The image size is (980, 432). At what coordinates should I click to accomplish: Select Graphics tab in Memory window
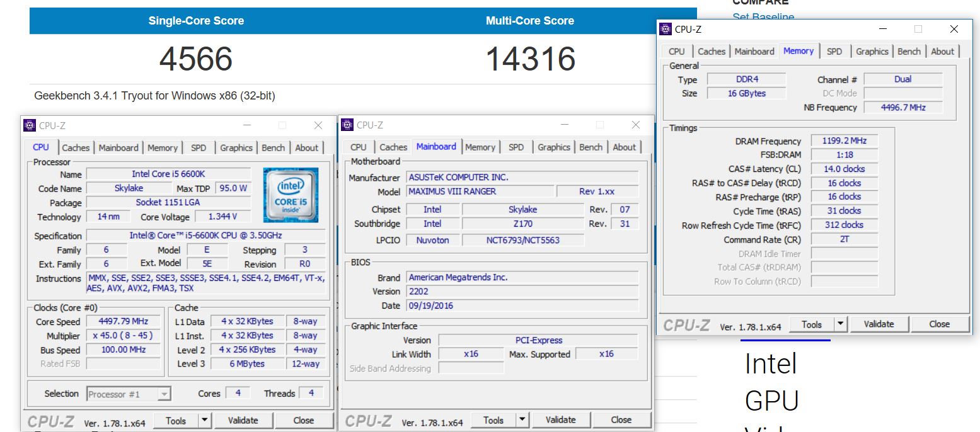[x=872, y=52]
